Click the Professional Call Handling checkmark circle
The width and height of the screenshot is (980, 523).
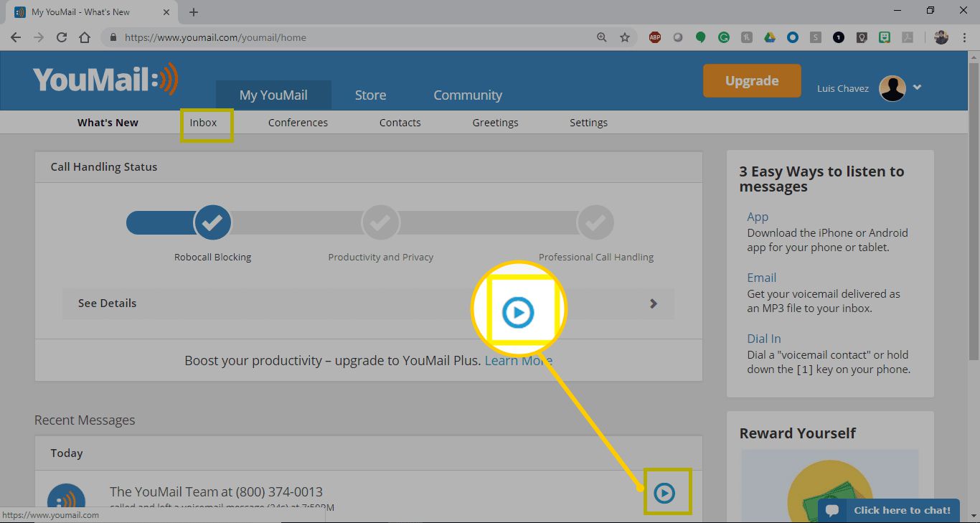595,223
